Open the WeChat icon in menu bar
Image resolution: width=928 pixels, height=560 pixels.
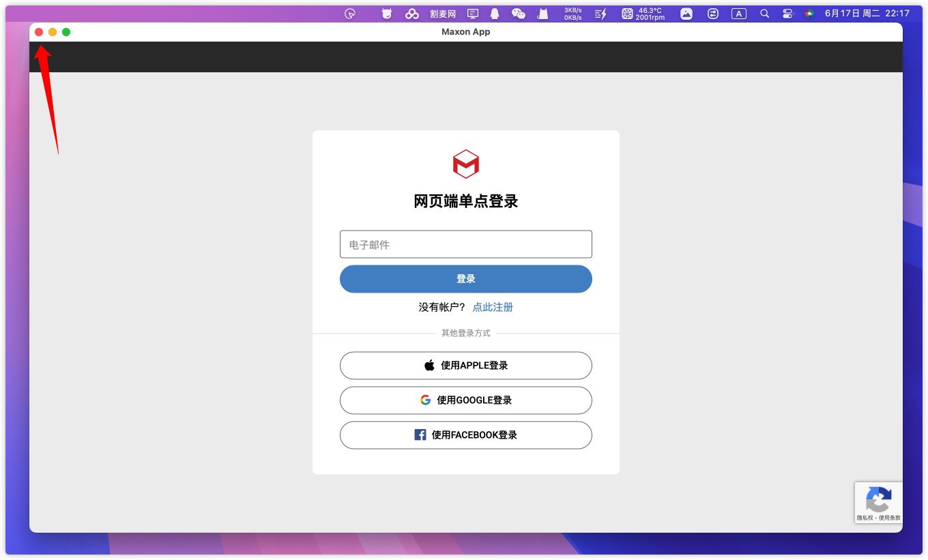pyautogui.click(x=519, y=14)
